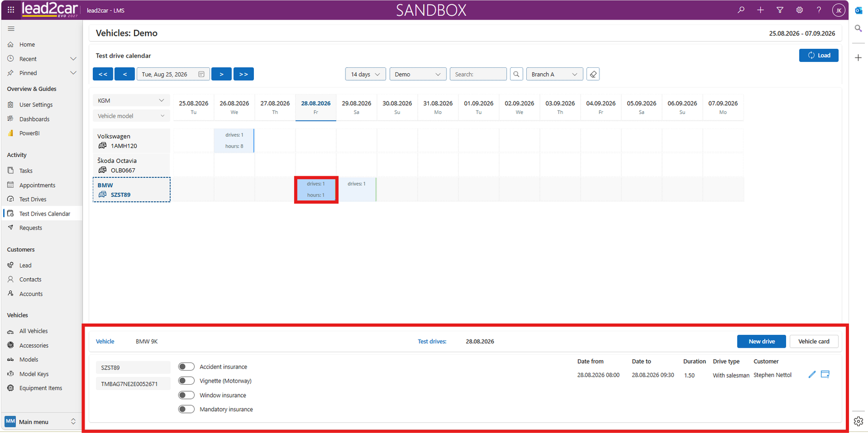Collapse the sidebar via hamburger icon
This screenshot has width=868, height=433.
point(11,29)
